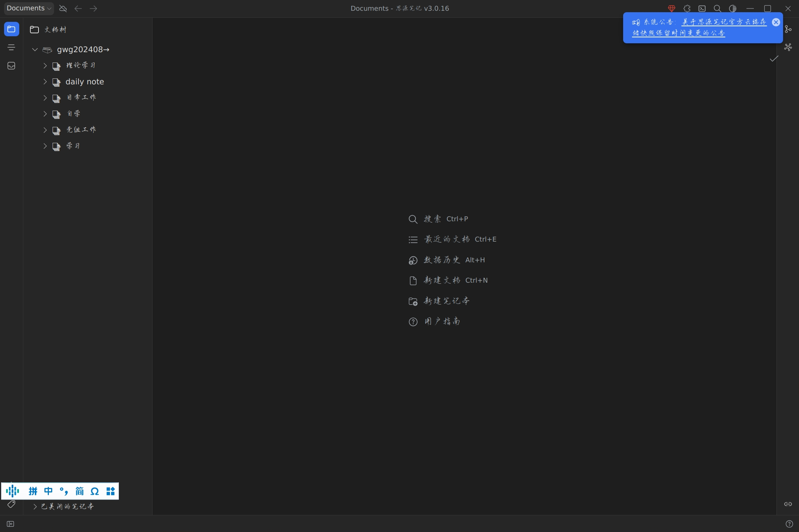The width and height of the screenshot is (799, 532).
Task: Open the command palette terminal icon
Action: click(x=702, y=9)
